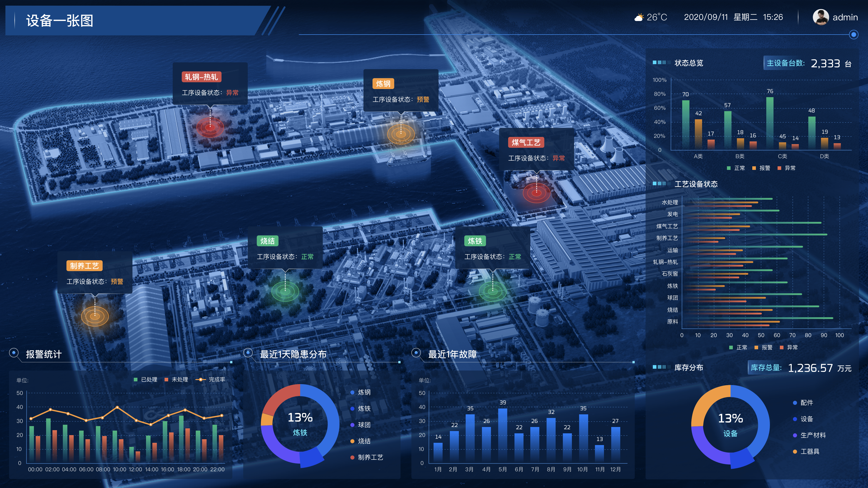
Task: Click the orange marker under 制养工艺 callout
Action: pos(95,316)
